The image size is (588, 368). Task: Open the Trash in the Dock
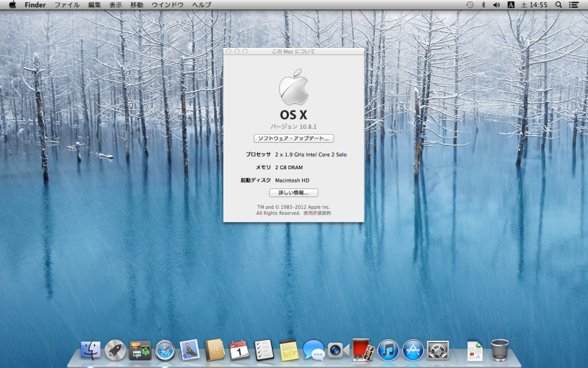500,350
